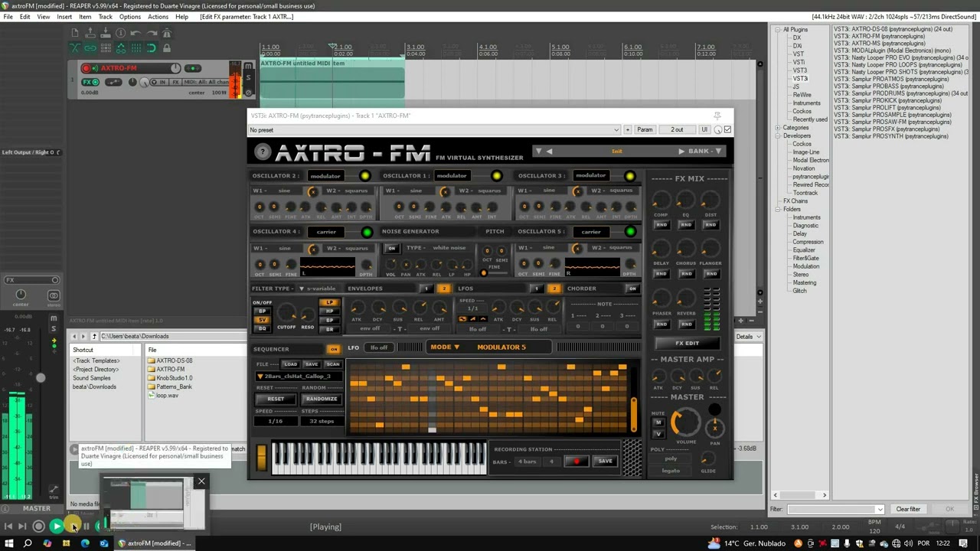The image size is (980, 551).
Task: Adjust the filter CUTOFF knob
Action: coord(286,312)
